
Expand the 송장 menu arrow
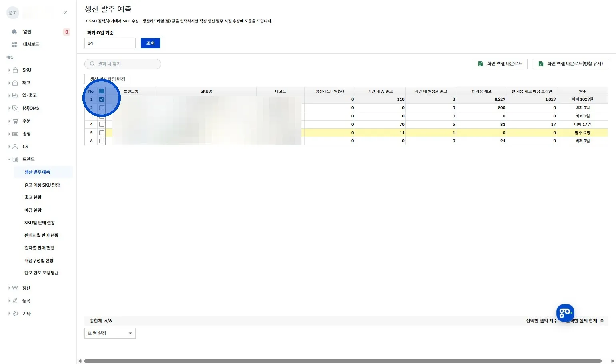tap(9, 134)
